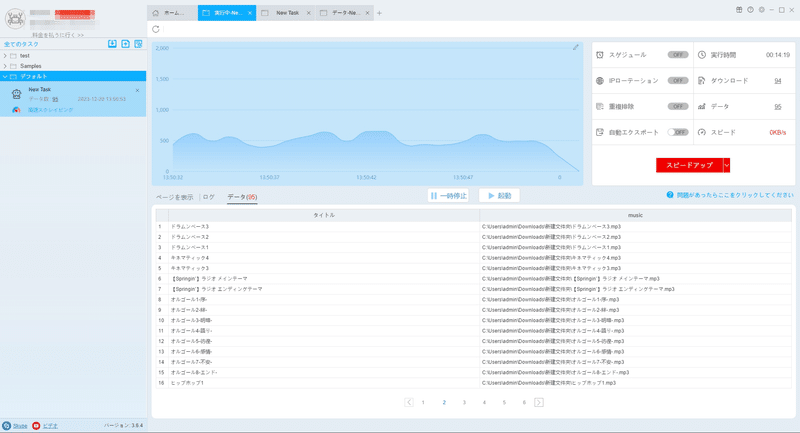
Task: Click the 料金を払うに行く link
Action: [58, 35]
